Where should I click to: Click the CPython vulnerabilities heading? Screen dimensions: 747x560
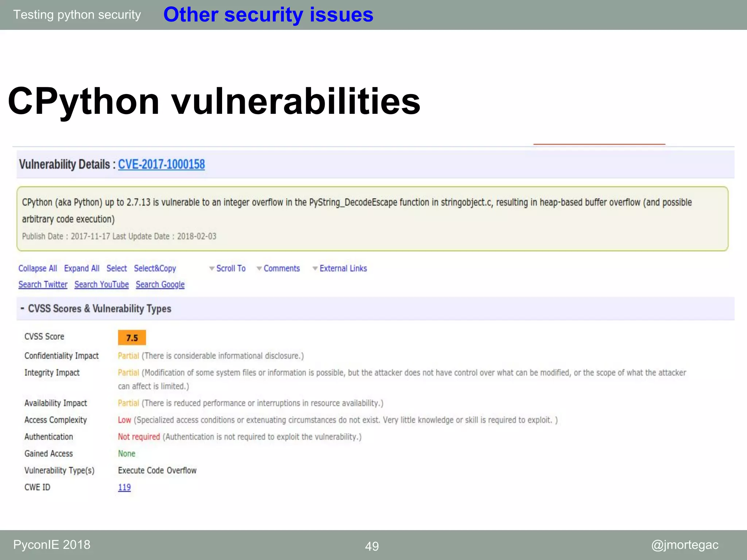pos(214,101)
